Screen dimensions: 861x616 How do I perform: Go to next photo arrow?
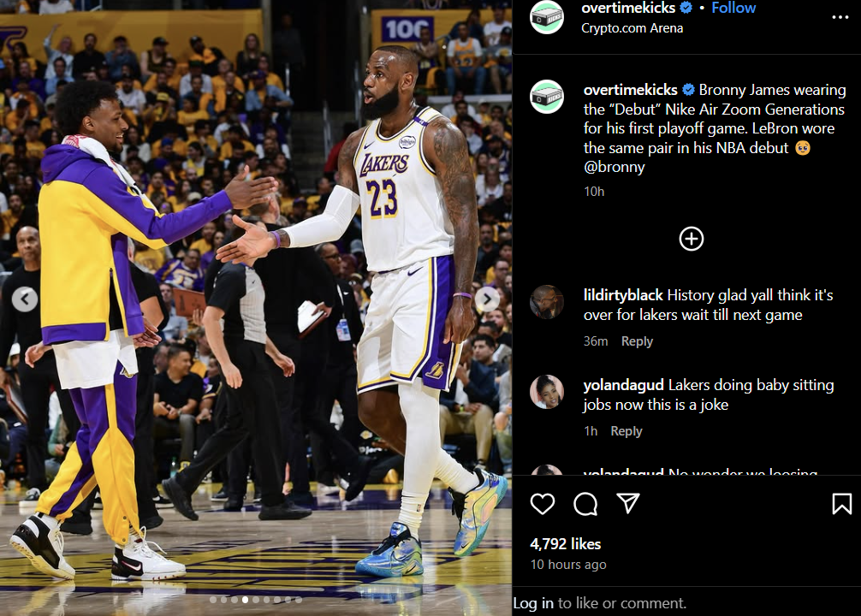click(x=487, y=299)
